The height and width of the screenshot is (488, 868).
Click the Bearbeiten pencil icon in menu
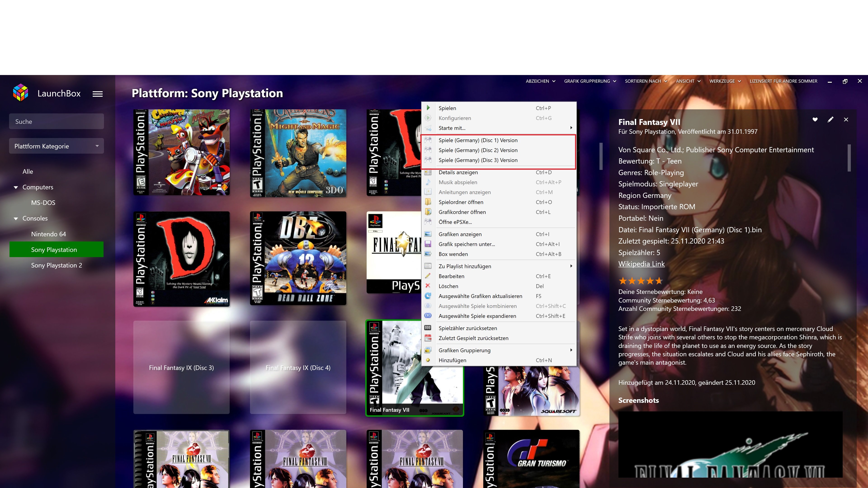pos(428,276)
